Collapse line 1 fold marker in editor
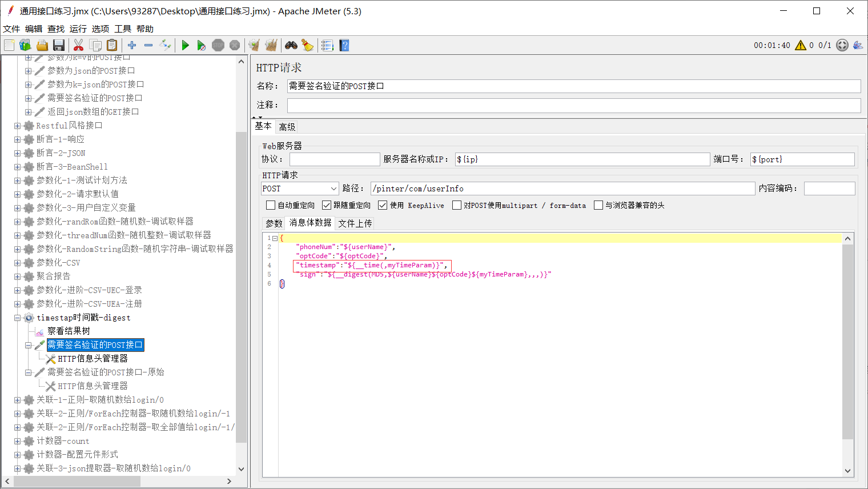 pyautogui.click(x=275, y=238)
